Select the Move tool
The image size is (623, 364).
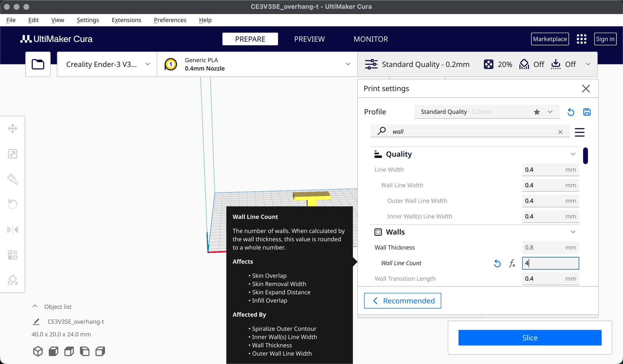(13, 129)
